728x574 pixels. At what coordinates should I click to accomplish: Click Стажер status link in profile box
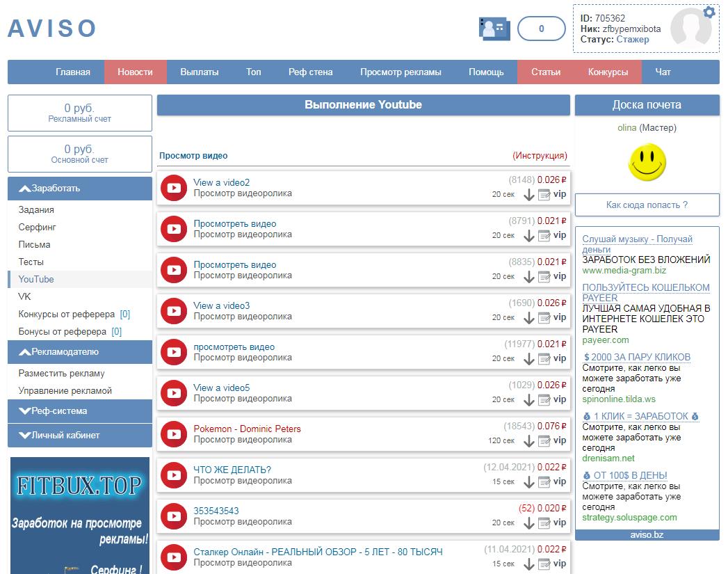pyautogui.click(x=632, y=40)
